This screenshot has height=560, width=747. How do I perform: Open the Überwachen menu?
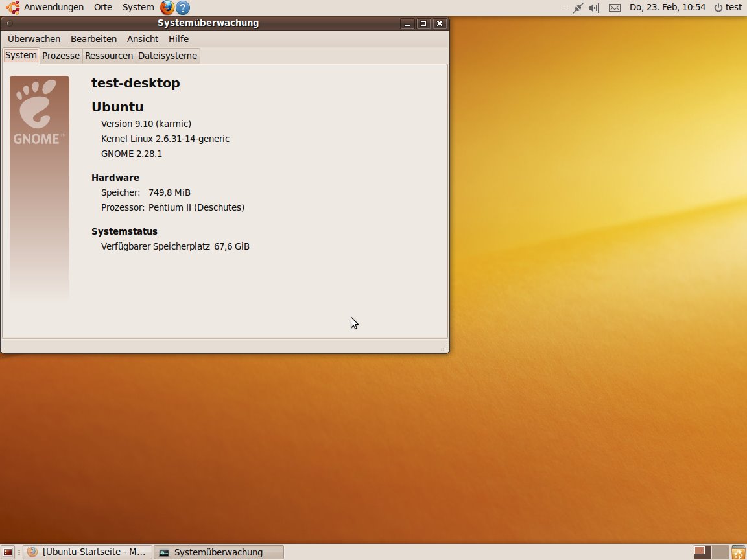tap(34, 39)
